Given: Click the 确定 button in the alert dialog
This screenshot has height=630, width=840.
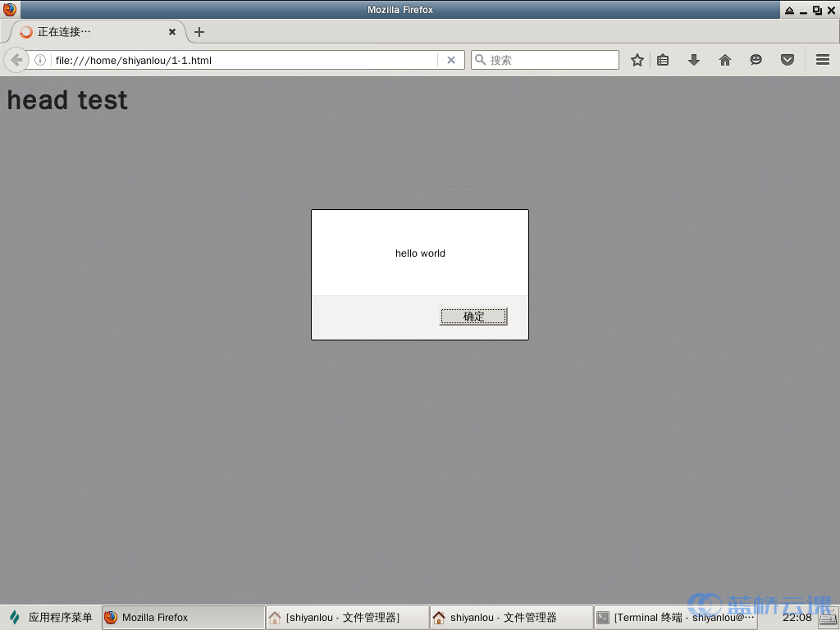Looking at the screenshot, I should point(473,317).
